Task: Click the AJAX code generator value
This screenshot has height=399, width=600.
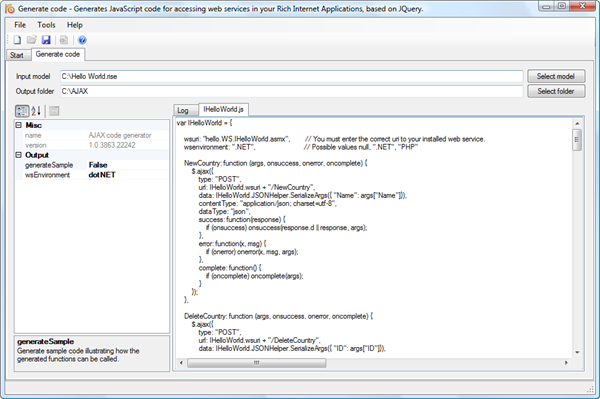Action: click(x=120, y=135)
